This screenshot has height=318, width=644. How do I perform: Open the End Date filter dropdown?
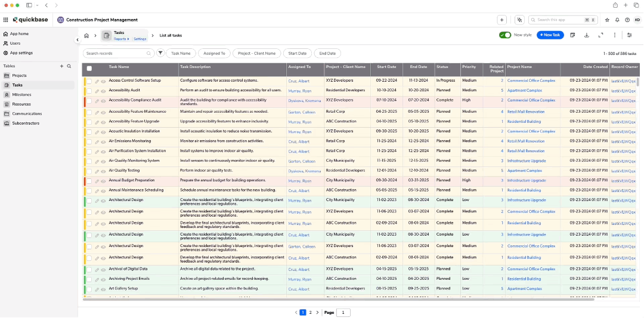click(x=327, y=54)
